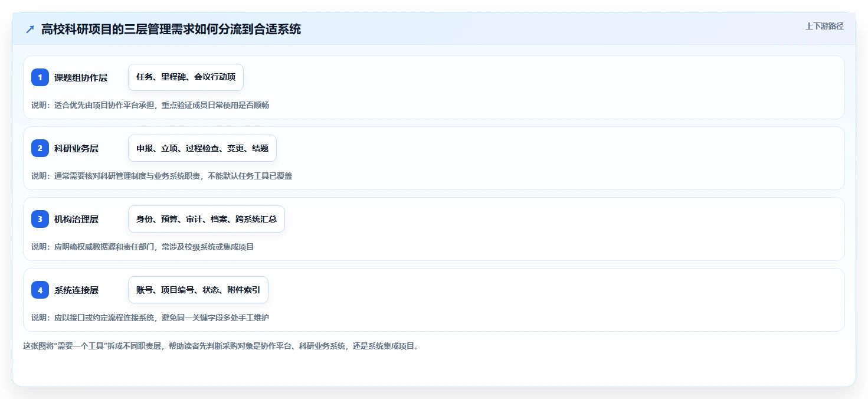Select the 课题组协作层 heading
The width and height of the screenshot is (868, 399).
pyautogui.click(x=81, y=77)
